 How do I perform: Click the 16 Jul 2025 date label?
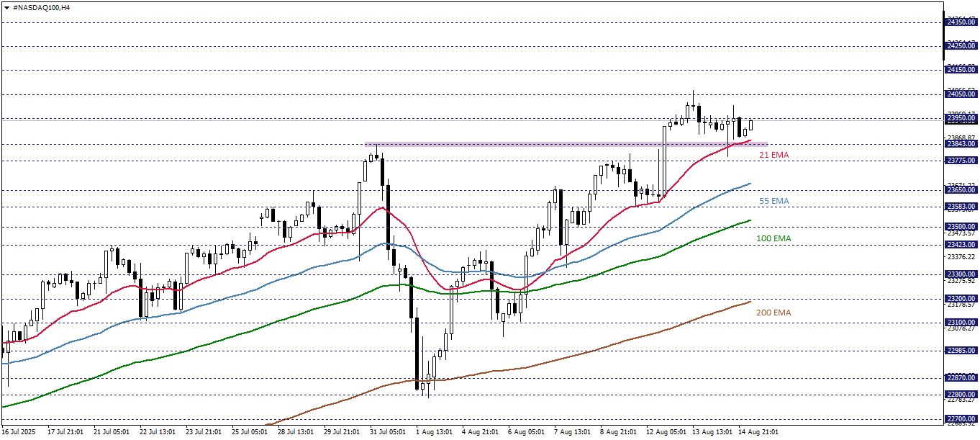coord(19,432)
